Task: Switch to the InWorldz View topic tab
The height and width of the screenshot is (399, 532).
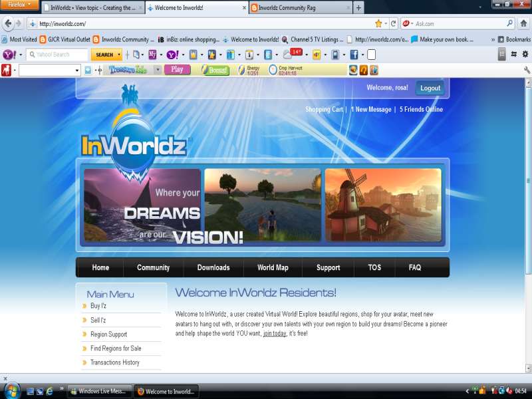Action: [x=93, y=7]
